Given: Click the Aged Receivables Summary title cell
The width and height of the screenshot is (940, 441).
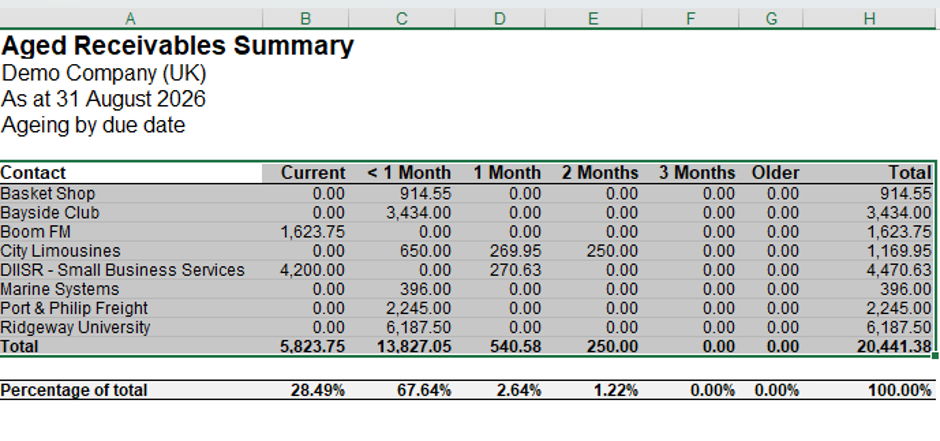Looking at the screenshot, I should tap(177, 46).
